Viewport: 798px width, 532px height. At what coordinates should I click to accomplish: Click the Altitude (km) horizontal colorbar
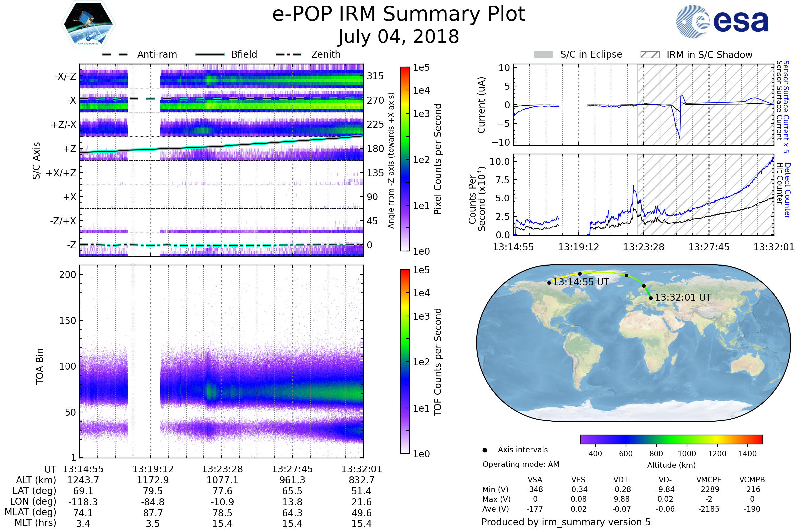671,439
